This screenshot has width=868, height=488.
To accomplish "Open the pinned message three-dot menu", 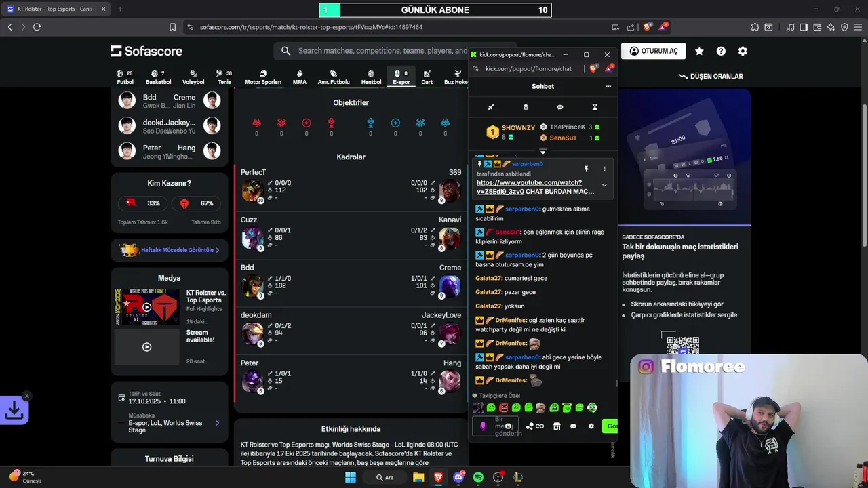I will point(604,169).
